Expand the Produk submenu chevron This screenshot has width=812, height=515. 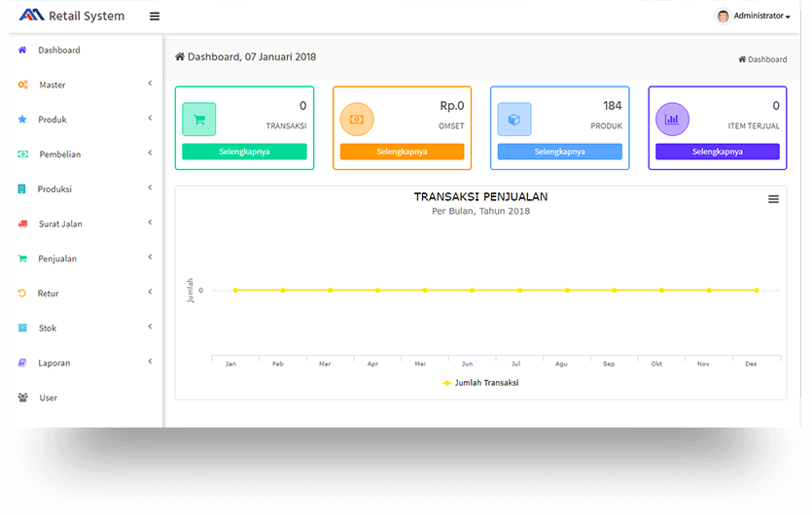coord(150,118)
